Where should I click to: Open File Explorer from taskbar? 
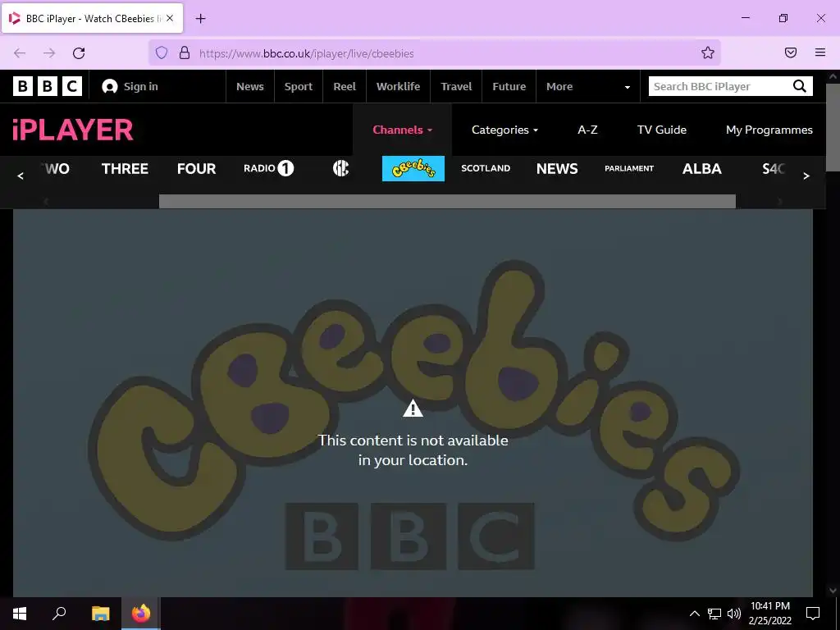coord(100,614)
